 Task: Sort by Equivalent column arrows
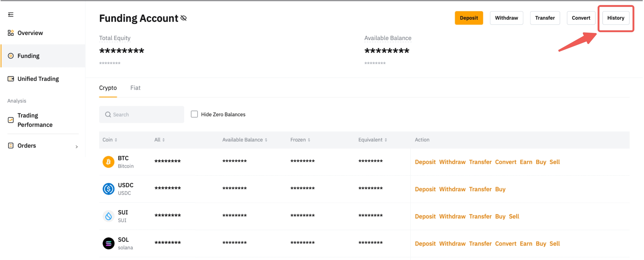pyautogui.click(x=386, y=140)
